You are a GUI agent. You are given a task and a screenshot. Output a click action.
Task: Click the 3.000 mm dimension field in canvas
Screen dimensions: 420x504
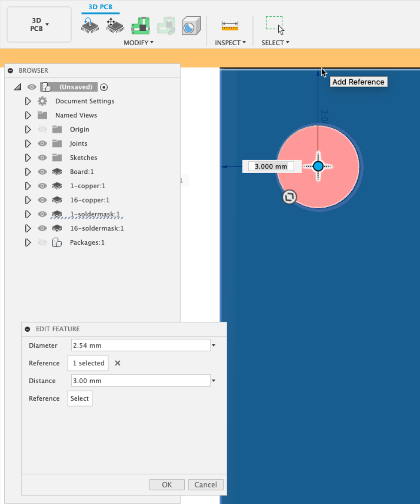click(271, 166)
